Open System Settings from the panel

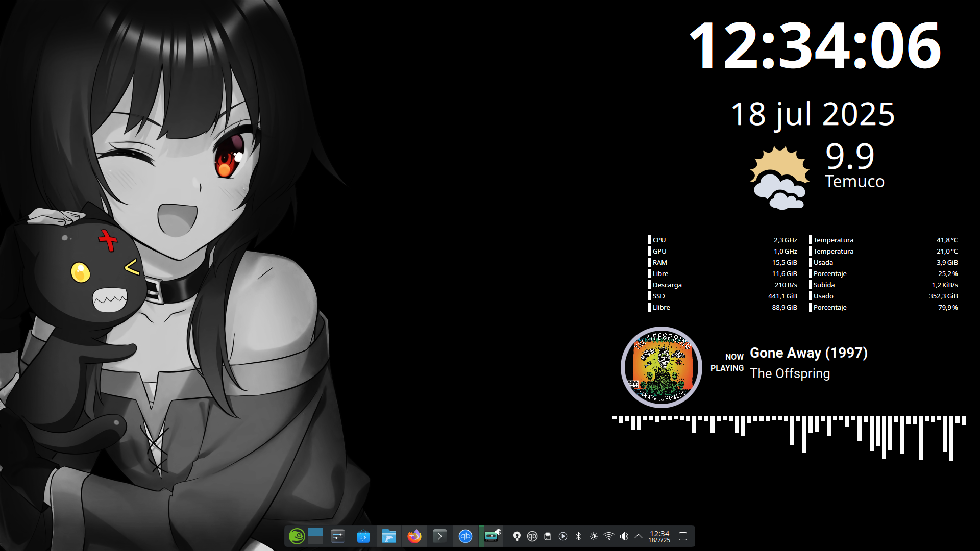click(338, 536)
